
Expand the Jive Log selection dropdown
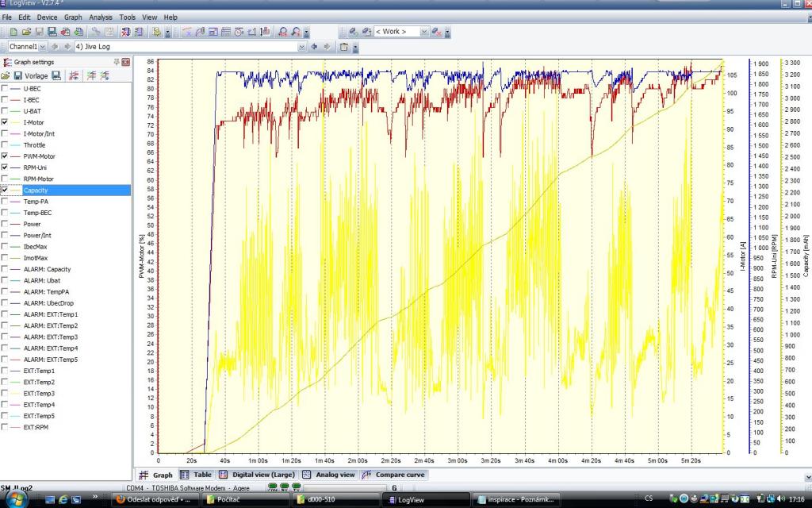[x=301, y=47]
